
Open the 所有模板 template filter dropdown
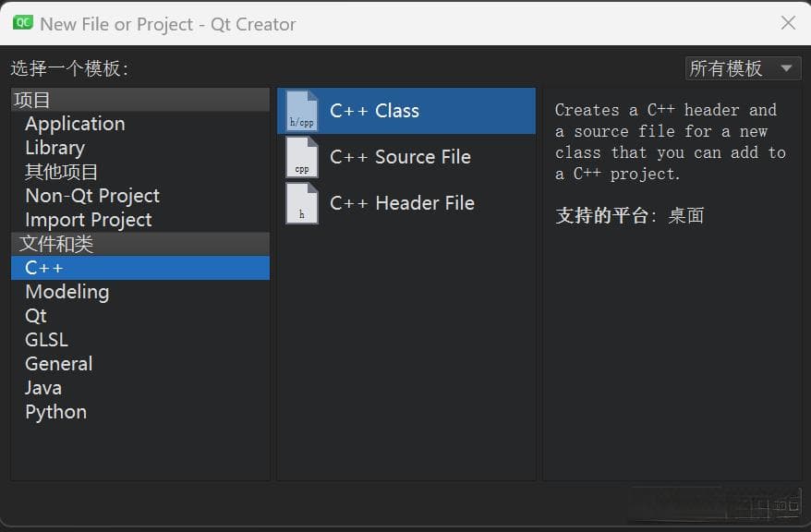point(743,68)
